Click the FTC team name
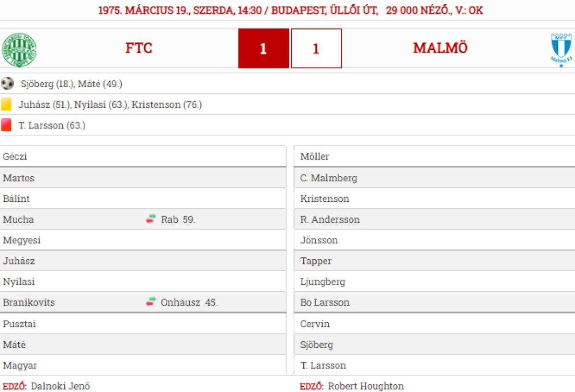 coord(138,48)
